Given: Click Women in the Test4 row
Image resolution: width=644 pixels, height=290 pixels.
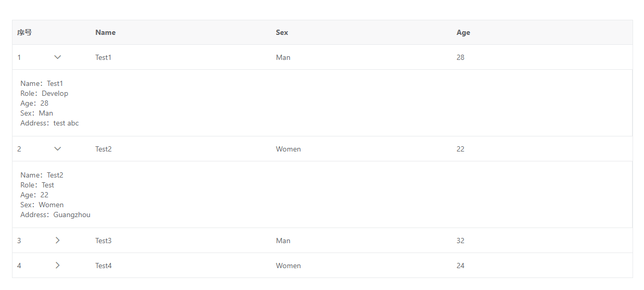Looking at the screenshot, I should coord(288,266).
